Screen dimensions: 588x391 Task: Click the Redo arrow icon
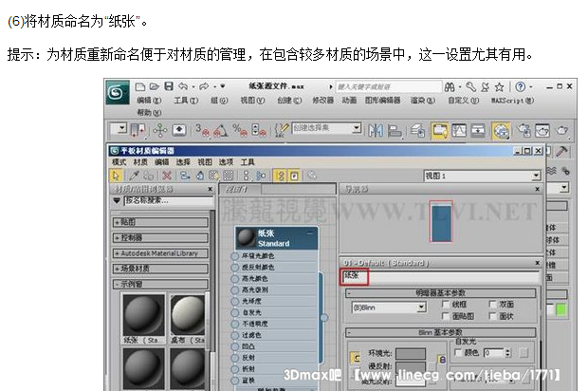pyautogui.click(x=204, y=86)
